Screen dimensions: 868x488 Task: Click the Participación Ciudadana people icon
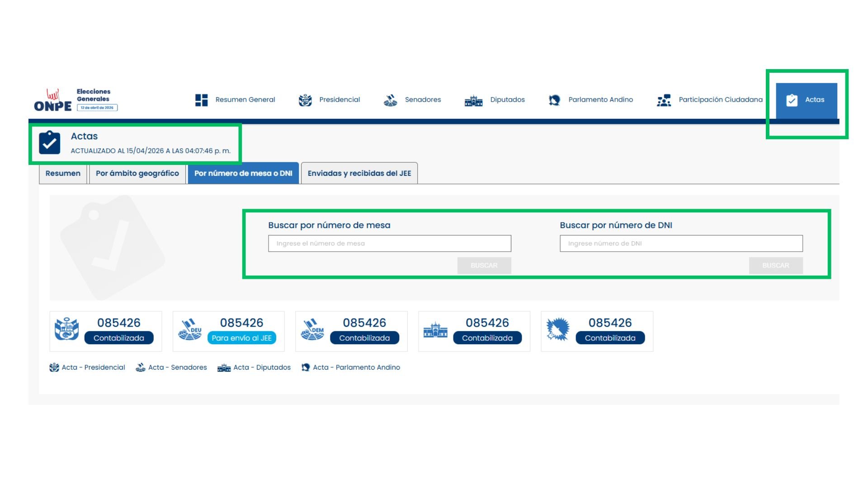664,100
